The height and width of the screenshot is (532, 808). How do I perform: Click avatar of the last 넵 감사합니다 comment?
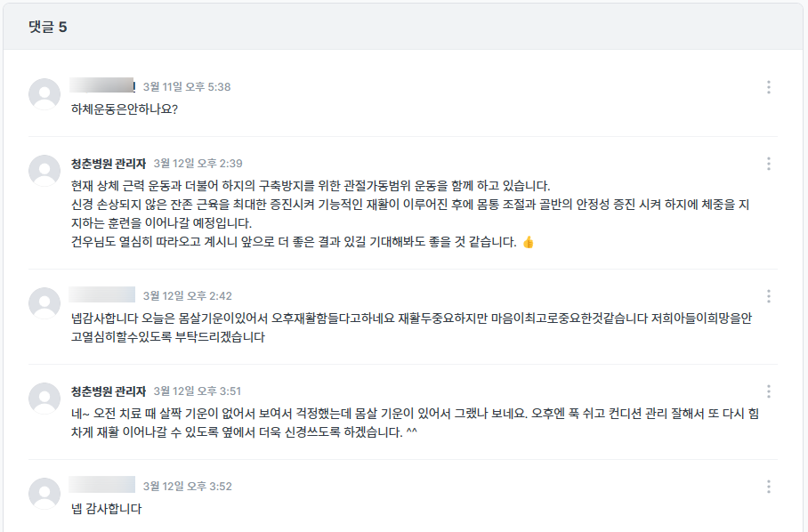click(x=44, y=494)
